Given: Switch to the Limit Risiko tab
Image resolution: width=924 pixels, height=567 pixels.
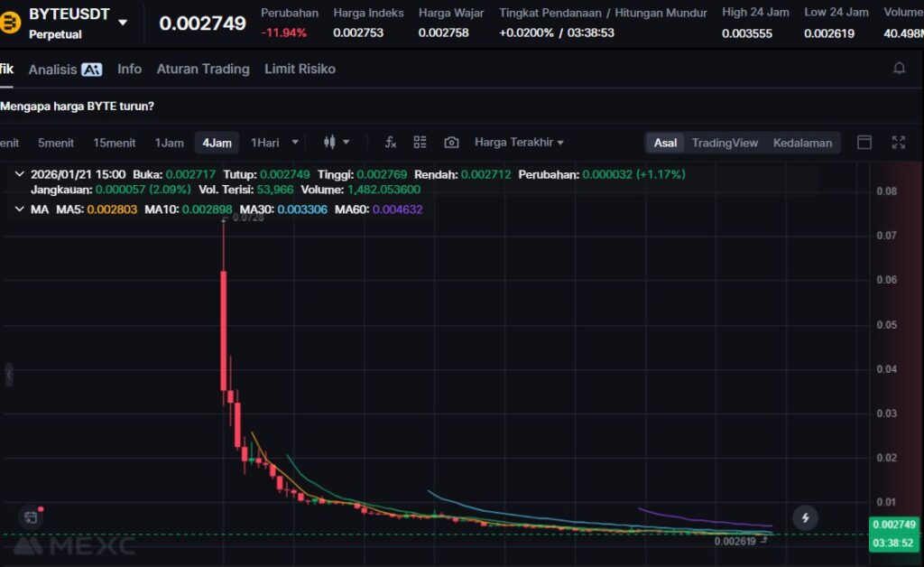Looking at the screenshot, I should pyautogui.click(x=300, y=69).
